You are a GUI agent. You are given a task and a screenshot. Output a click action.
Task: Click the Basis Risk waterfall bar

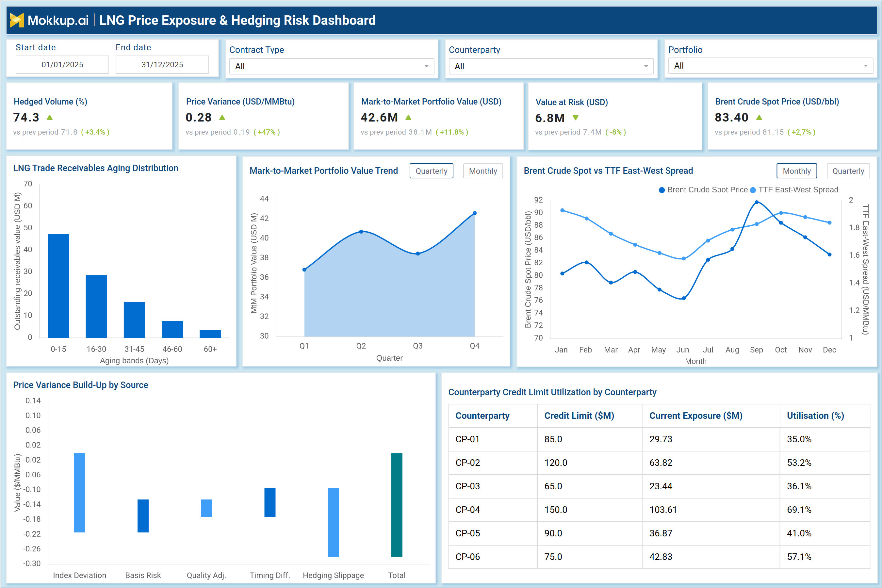(143, 516)
